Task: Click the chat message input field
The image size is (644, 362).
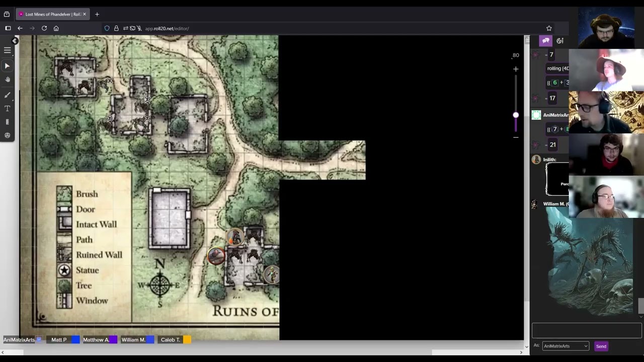Action: tap(587, 330)
